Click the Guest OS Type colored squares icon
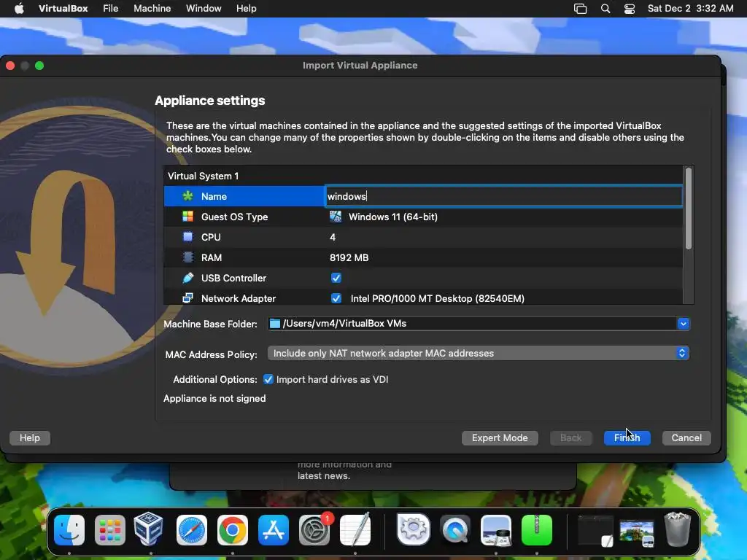Screen dimensions: 747x560 click(187, 217)
